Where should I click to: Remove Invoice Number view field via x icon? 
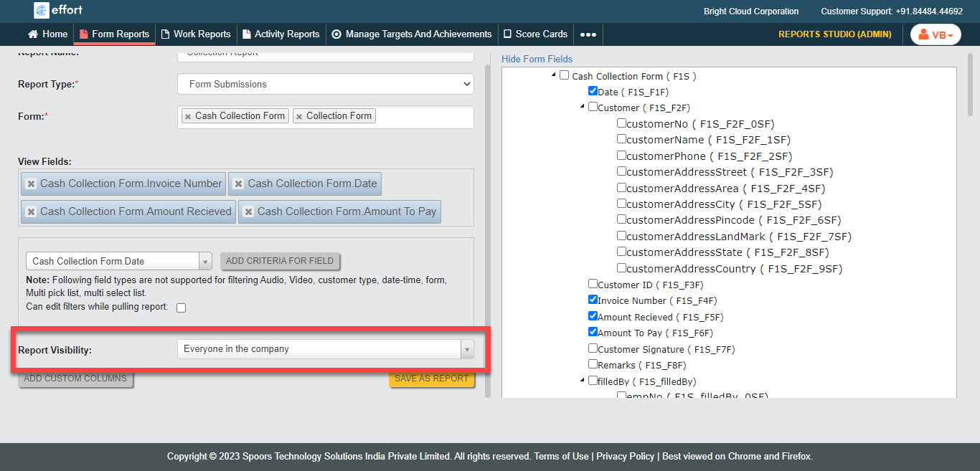[32, 184]
